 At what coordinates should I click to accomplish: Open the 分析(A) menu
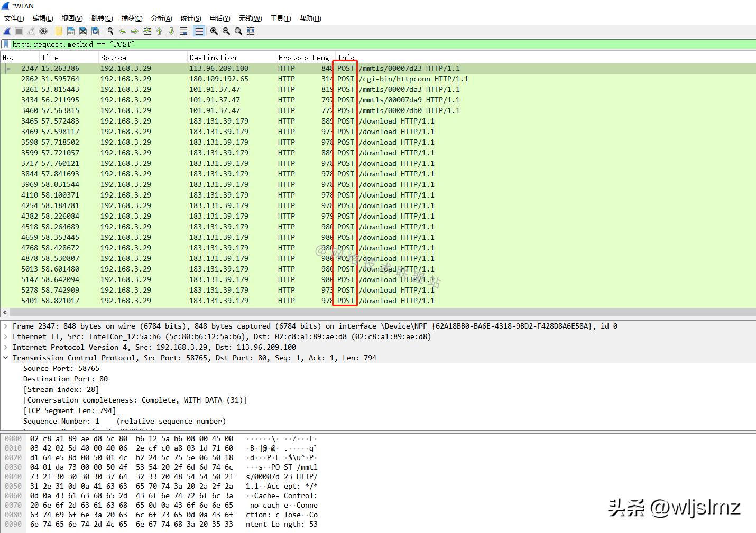pyautogui.click(x=161, y=18)
